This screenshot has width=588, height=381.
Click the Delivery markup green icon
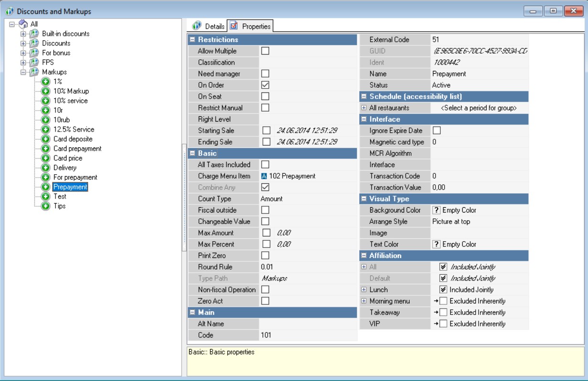[x=46, y=168]
